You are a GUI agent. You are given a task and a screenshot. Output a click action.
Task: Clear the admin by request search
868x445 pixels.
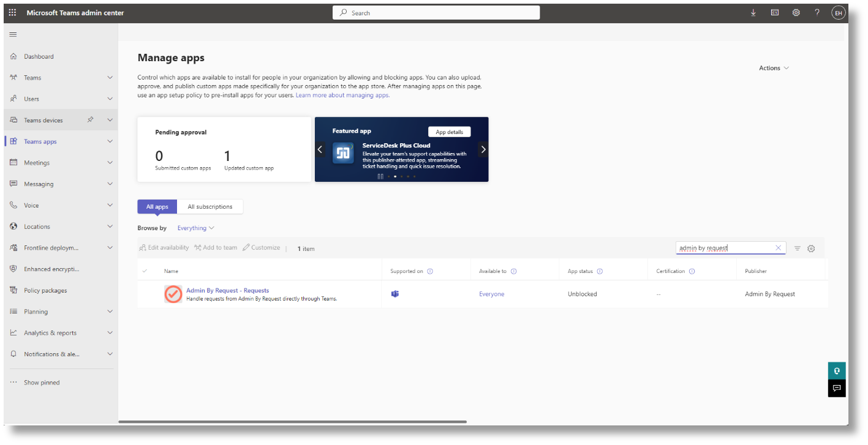(x=779, y=248)
